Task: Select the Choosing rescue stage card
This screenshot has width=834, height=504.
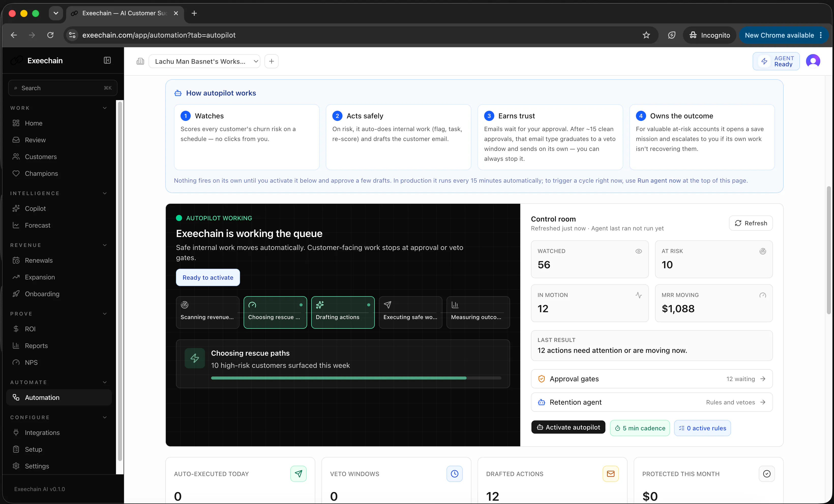Action: 275,312
